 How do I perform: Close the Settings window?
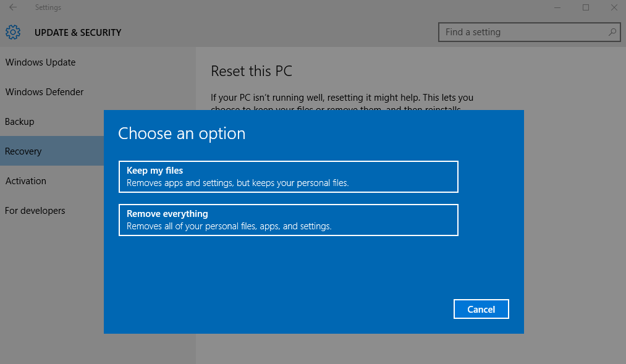pyautogui.click(x=614, y=7)
